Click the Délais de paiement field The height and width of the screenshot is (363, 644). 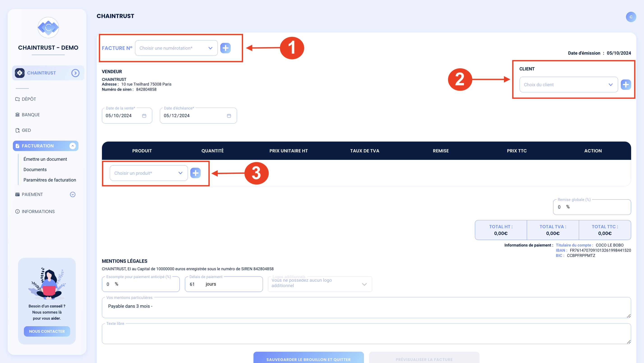224,284
